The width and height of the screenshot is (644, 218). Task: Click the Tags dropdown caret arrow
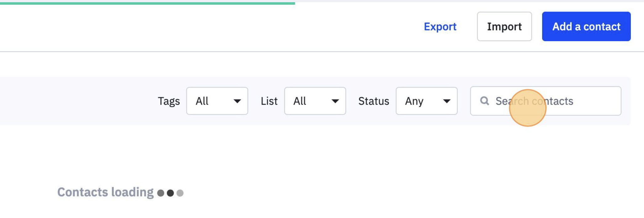click(x=237, y=101)
